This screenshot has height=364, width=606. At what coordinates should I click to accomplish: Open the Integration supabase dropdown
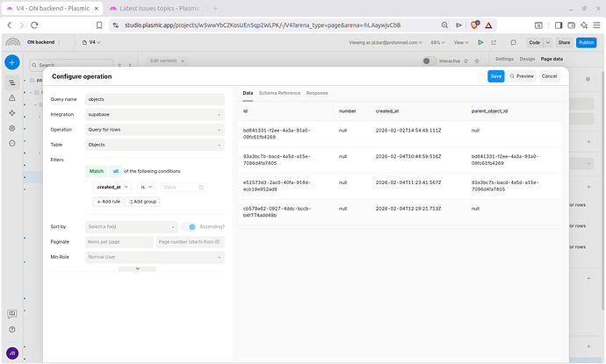pyautogui.click(x=155, y=115)
